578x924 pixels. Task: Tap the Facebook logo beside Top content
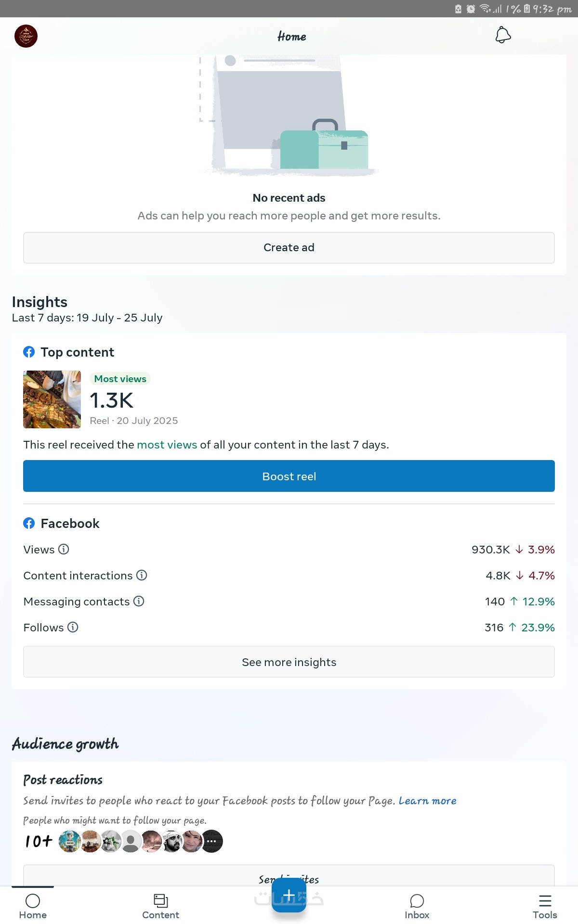[x=29, y=352]
